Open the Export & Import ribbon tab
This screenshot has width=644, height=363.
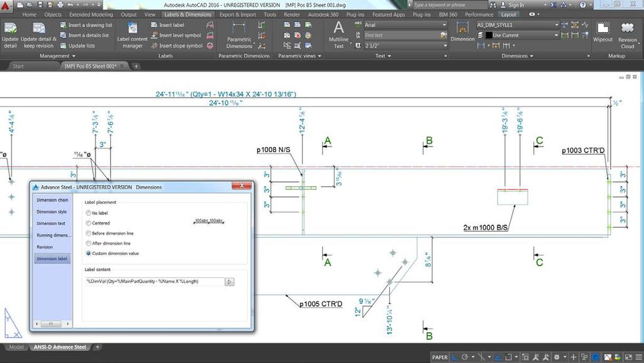(x=237, y=14)
